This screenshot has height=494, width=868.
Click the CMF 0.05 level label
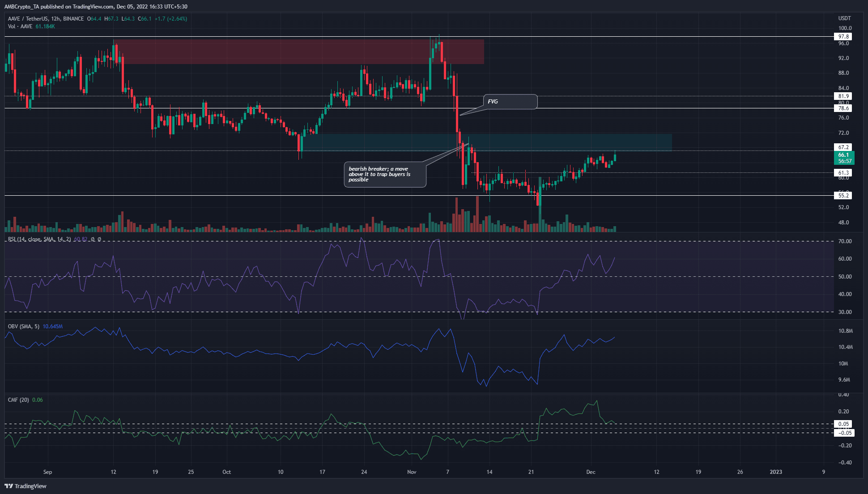843,424
